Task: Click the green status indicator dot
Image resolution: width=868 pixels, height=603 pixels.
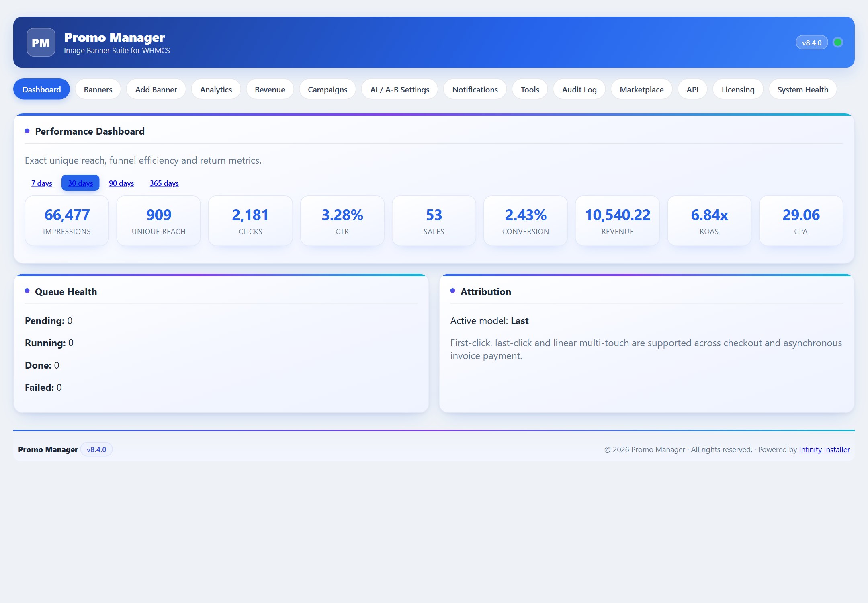Action: 838,42
